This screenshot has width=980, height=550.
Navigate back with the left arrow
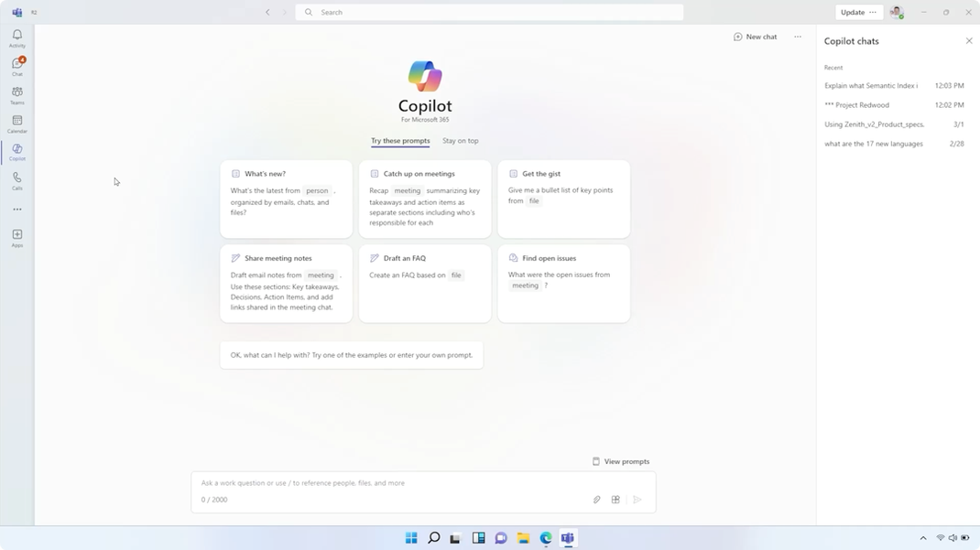[267, 12]
